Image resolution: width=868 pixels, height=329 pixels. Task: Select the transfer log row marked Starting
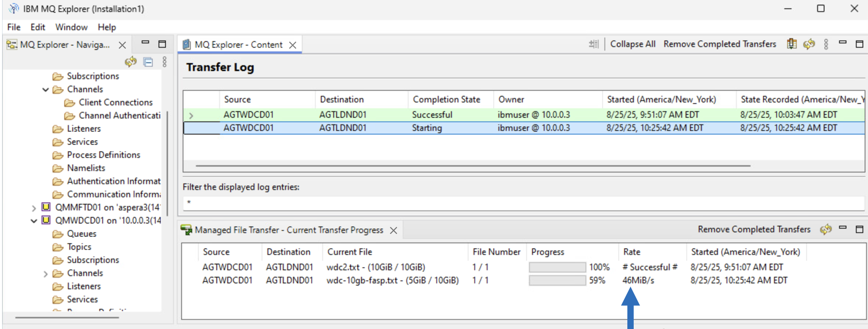click(524, 128)
